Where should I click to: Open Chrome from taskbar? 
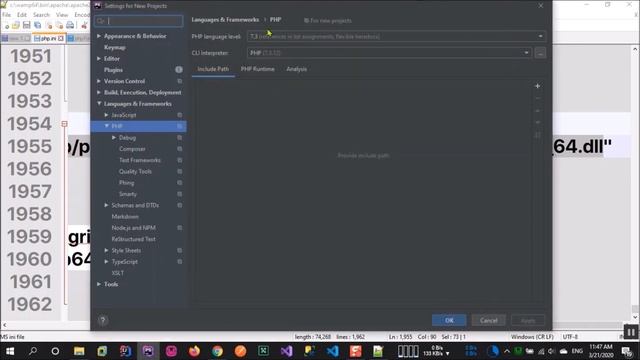pos(218,351)
